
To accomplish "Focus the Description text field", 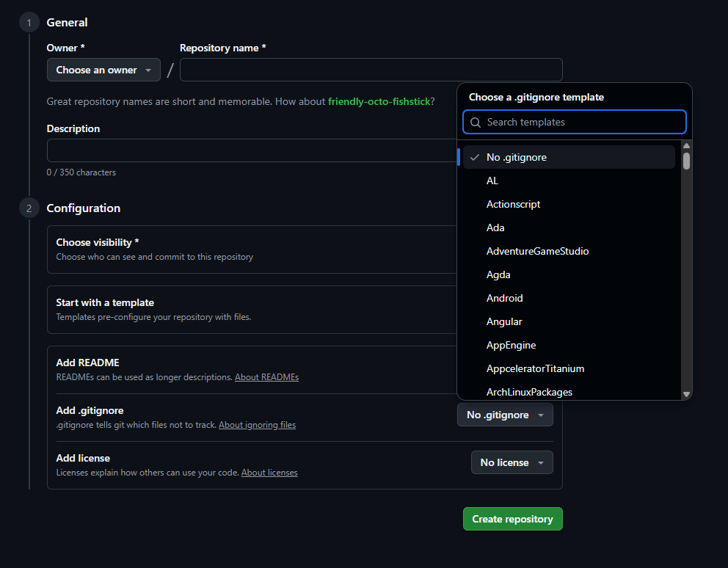I will coord(252,150).
